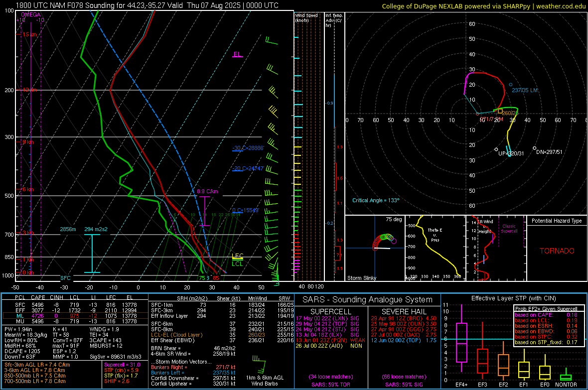Click the 'SEVERE HAIL' column header
Image resolution: width=588 pixels, height=390 pixels.
tap(404, 312)
